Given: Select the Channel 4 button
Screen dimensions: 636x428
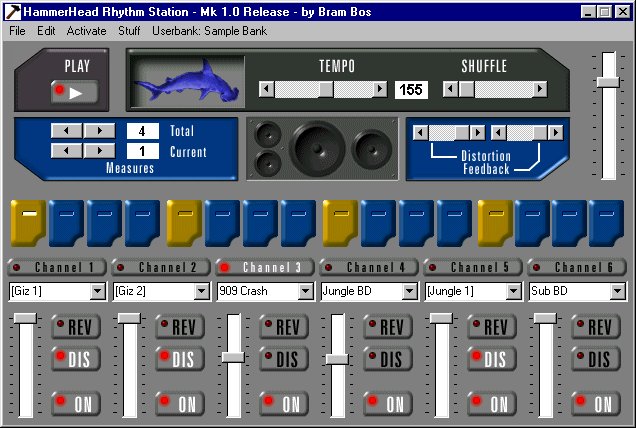Looking at the screenshot, I should 369,267.
